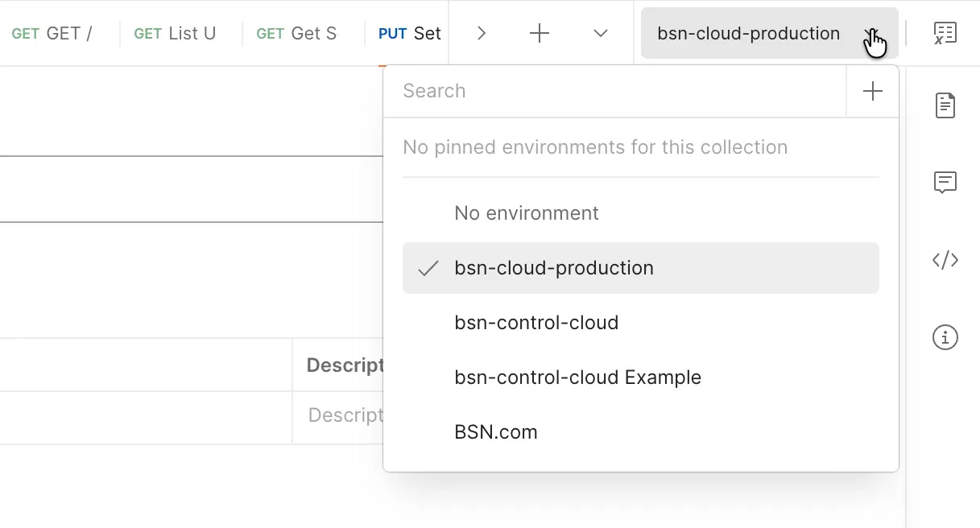Open a new request tab with plus
Screen dimensions: 980x528
(539, 33)
